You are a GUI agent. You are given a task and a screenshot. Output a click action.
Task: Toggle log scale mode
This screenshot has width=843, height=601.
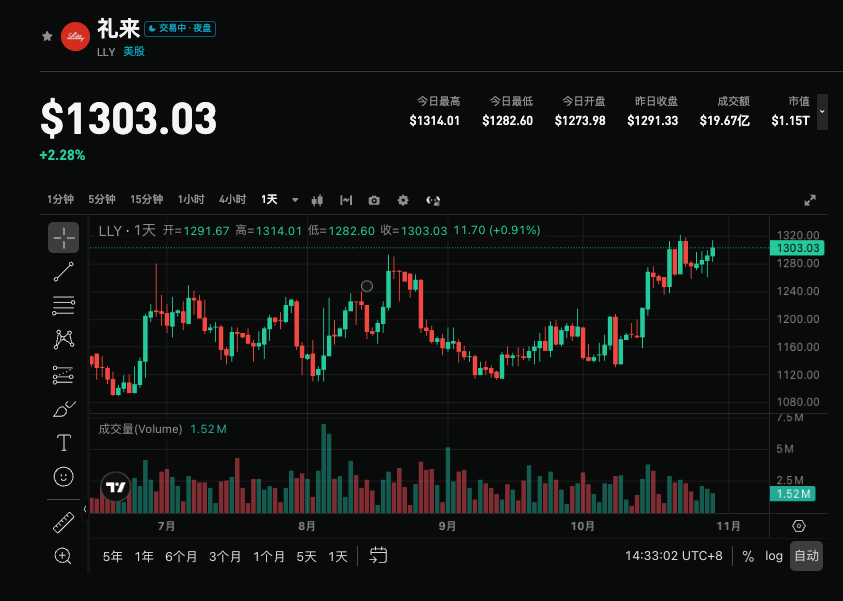point(774,556)
